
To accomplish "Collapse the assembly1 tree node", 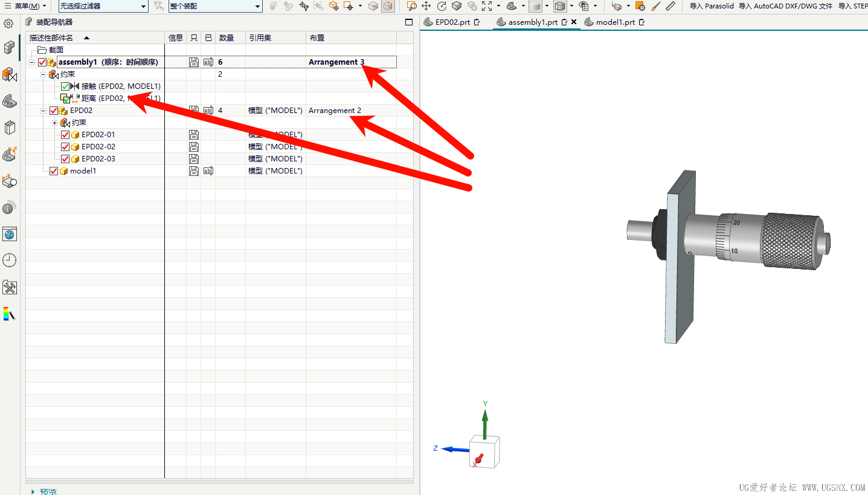I will (x=31, y=62).
